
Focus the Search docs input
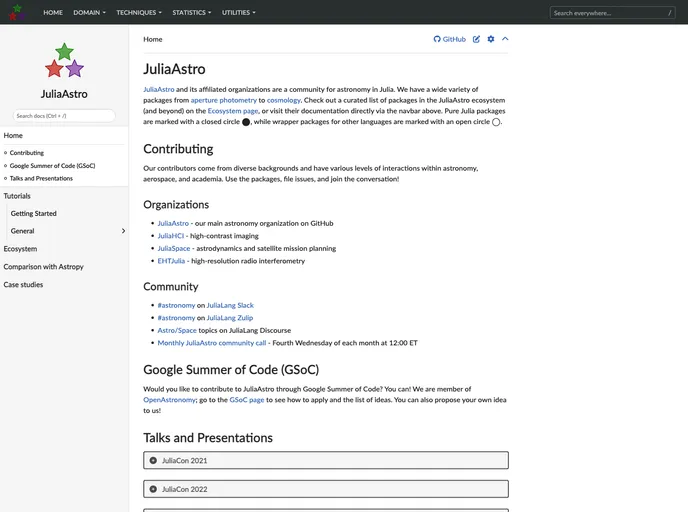(x=64, y=116)
